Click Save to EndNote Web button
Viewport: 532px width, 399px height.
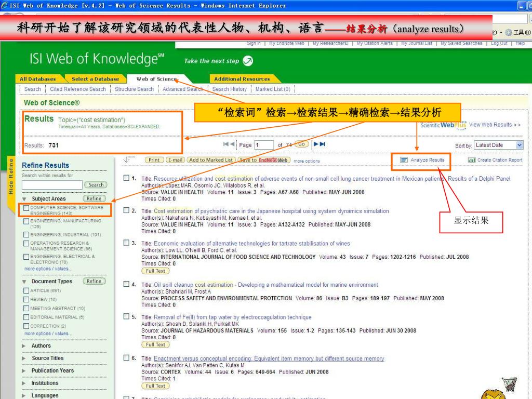(264, 160)
